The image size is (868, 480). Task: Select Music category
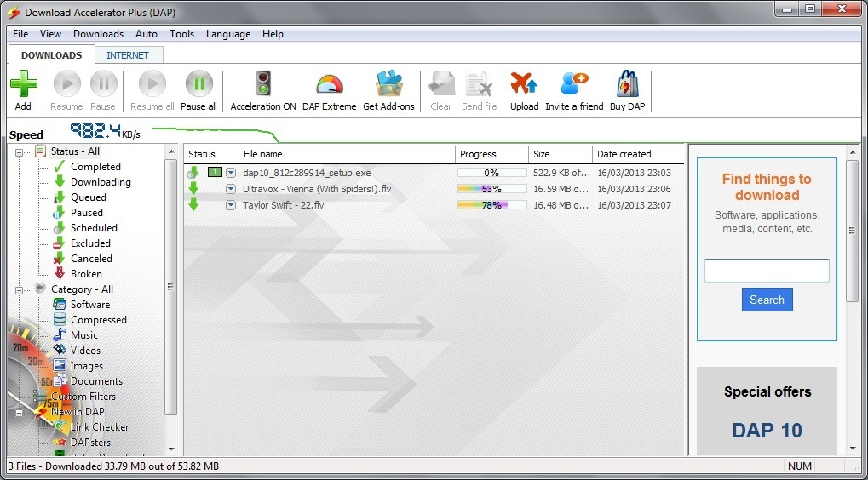(x=83, y=335)
